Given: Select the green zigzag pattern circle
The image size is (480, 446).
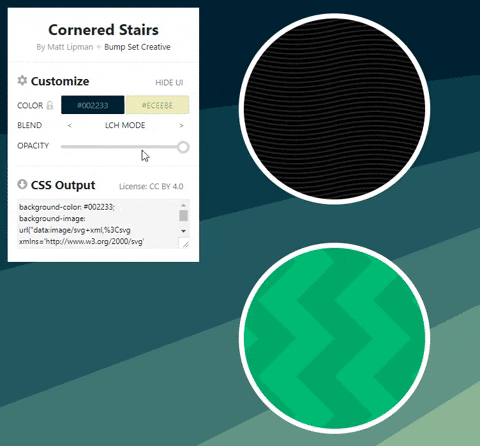Looking at the screenshot, I should click(334, 338).
